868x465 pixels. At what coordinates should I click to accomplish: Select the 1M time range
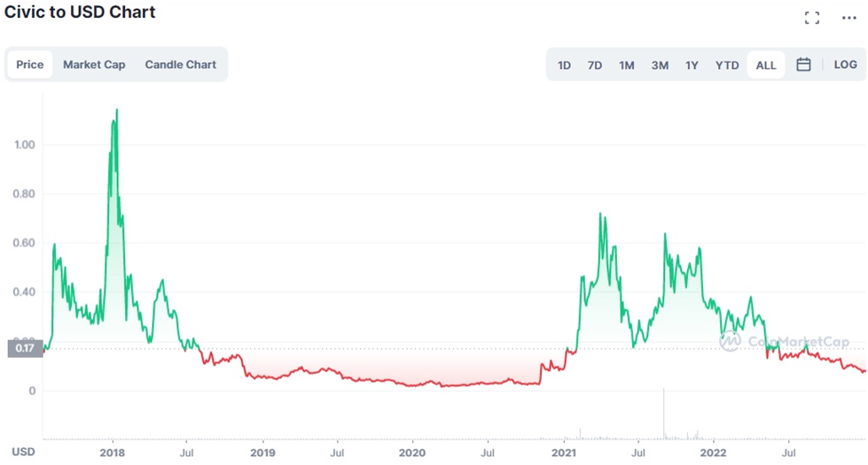[x=627, y=66]
